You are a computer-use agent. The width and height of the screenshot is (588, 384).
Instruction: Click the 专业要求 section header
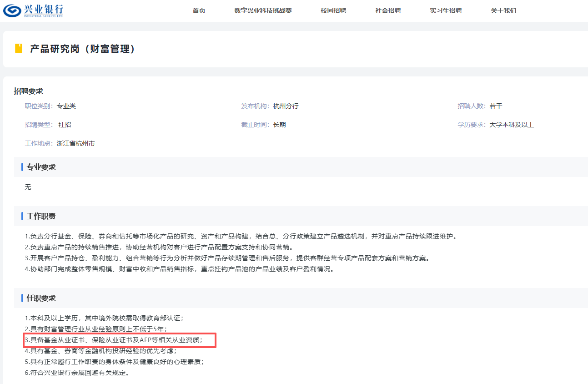(x=41, y=167)
